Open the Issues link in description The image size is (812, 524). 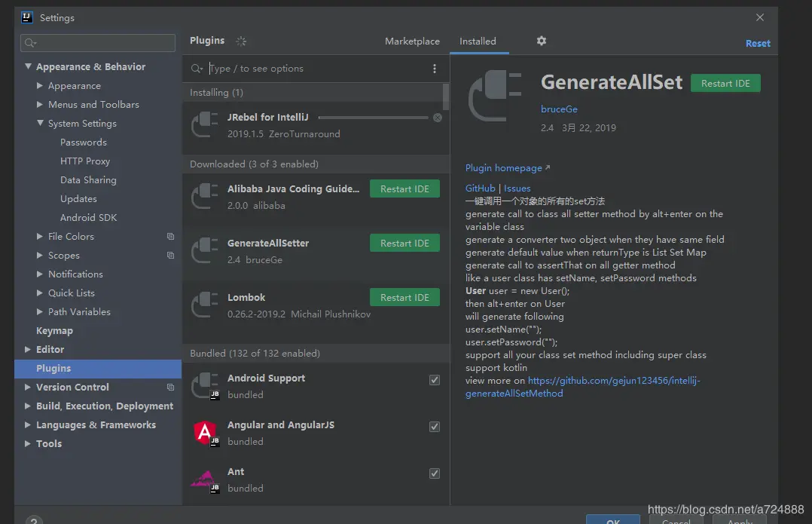point(517,188)
